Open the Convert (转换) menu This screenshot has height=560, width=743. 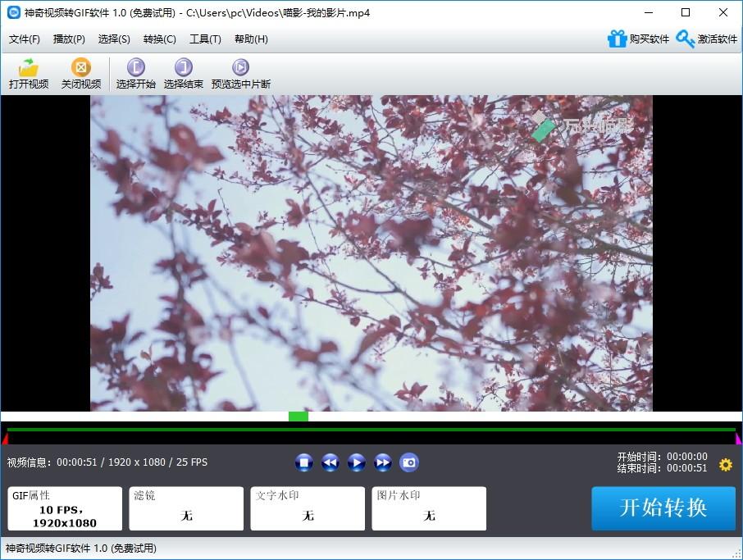pos(159,39)
